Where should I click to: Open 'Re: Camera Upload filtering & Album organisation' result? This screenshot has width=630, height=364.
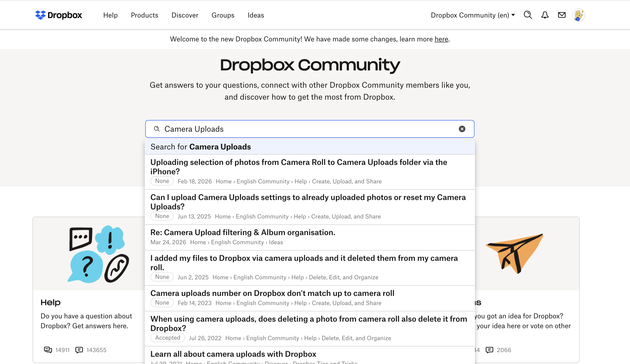pyautogui.click(x=310, y=237)
